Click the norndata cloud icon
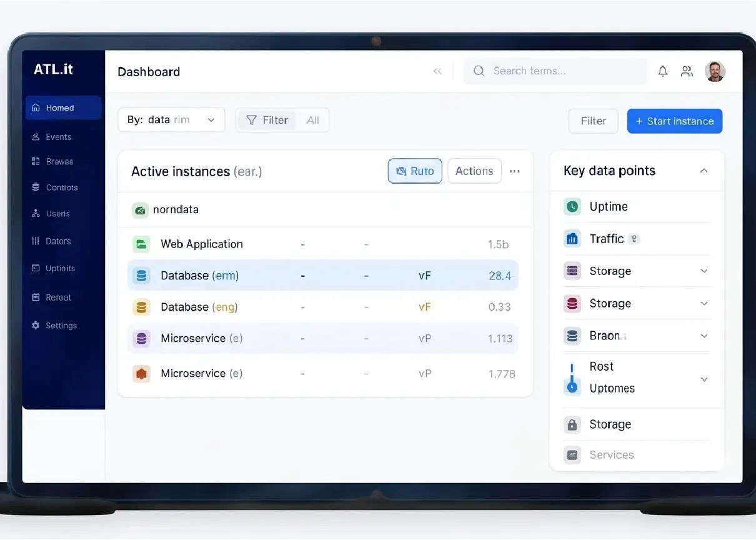The image size is (756, 540). pyautogui.click(x=141, y=210)
